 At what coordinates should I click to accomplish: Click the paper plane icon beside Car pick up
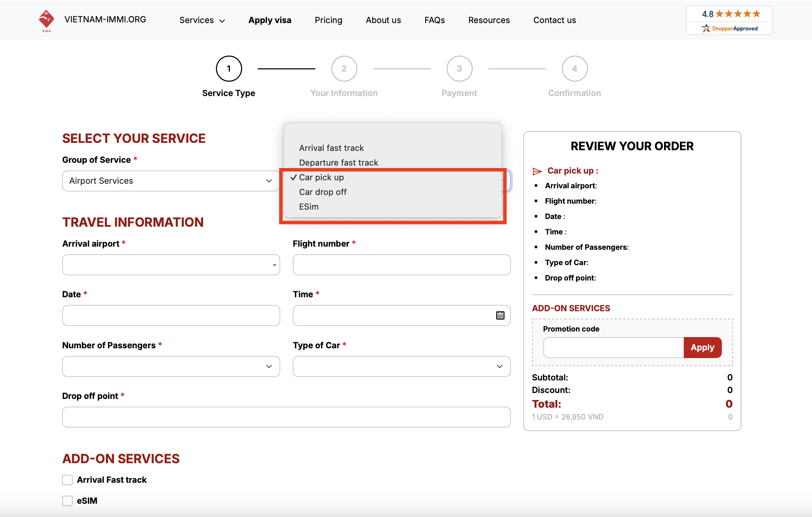[537, 171]
